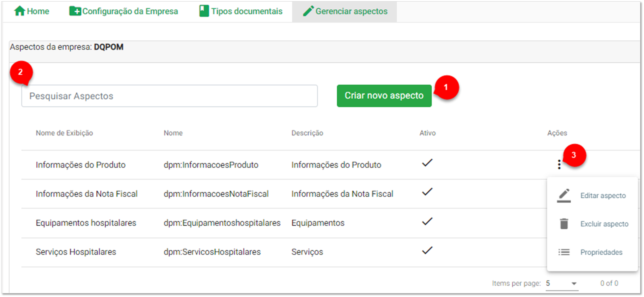Viewport: 644px width, 297px height.
Task: Click the Nome de Exibição column header
Action: pos(64,133)
